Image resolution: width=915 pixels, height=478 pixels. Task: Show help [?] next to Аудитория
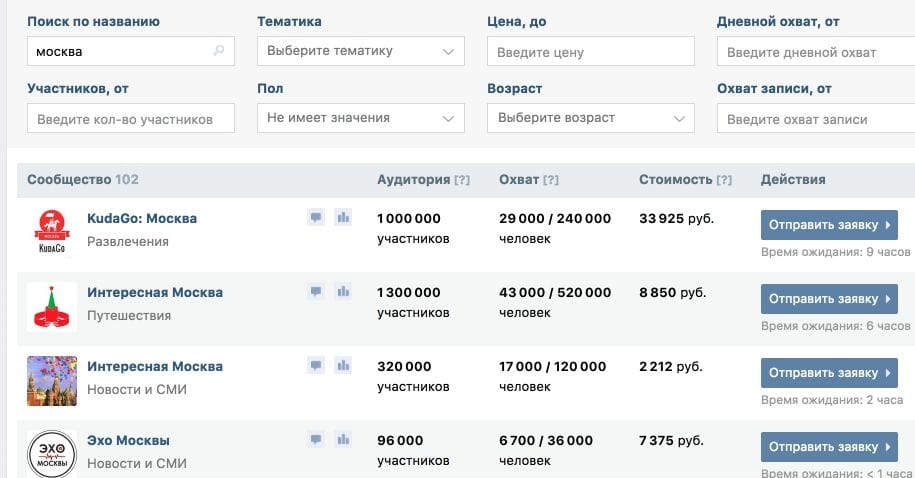pos(462,180)
